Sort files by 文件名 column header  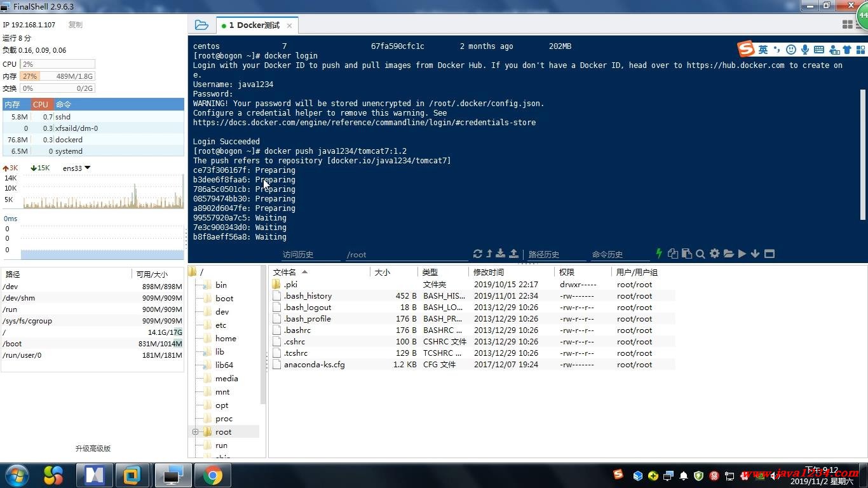[320, 272]
